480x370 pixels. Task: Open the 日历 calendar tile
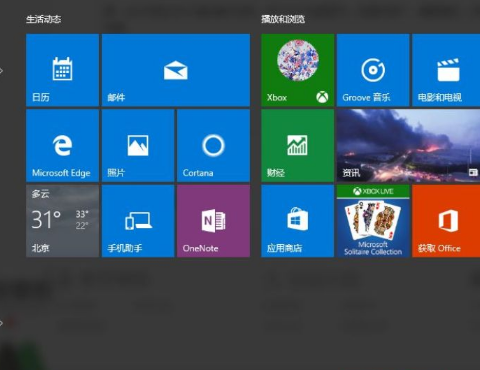(x=62, y=70)
